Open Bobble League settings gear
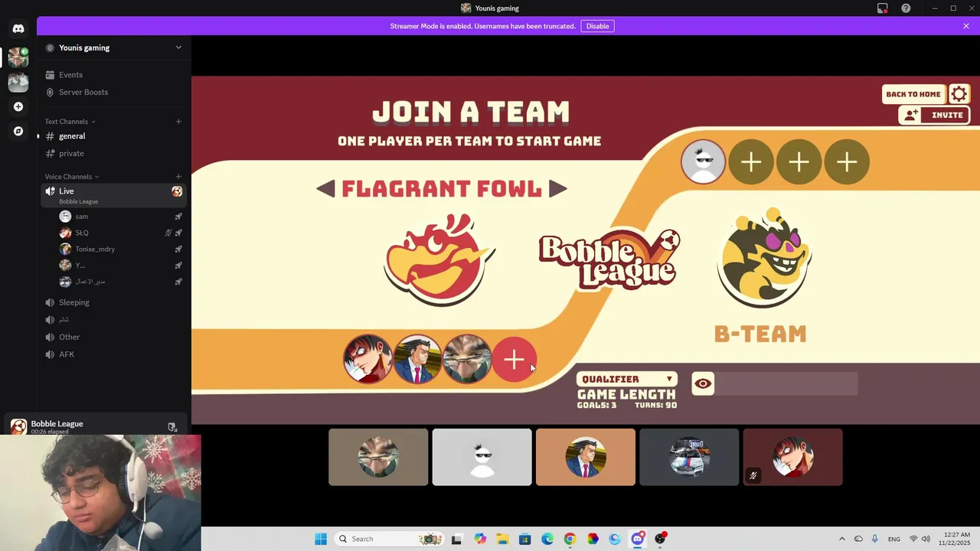Viewport: 980px width, 551px height. coord(959,94)
